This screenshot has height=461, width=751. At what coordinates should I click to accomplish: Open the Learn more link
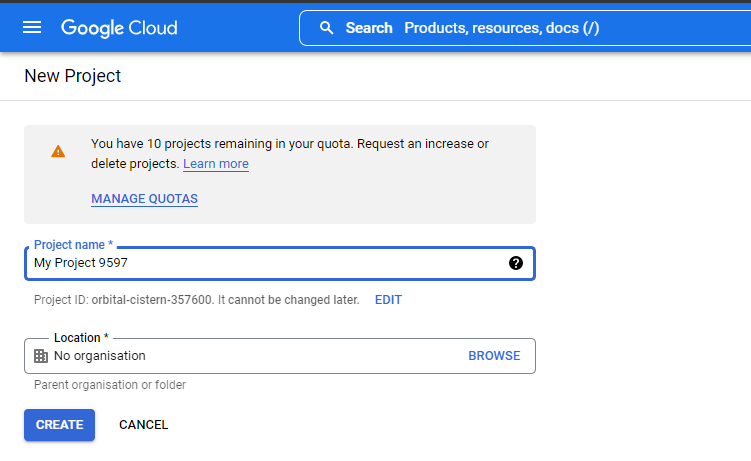216,164
